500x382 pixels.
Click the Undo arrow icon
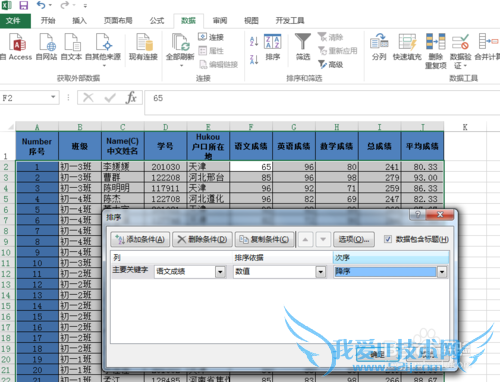[41, 5]
